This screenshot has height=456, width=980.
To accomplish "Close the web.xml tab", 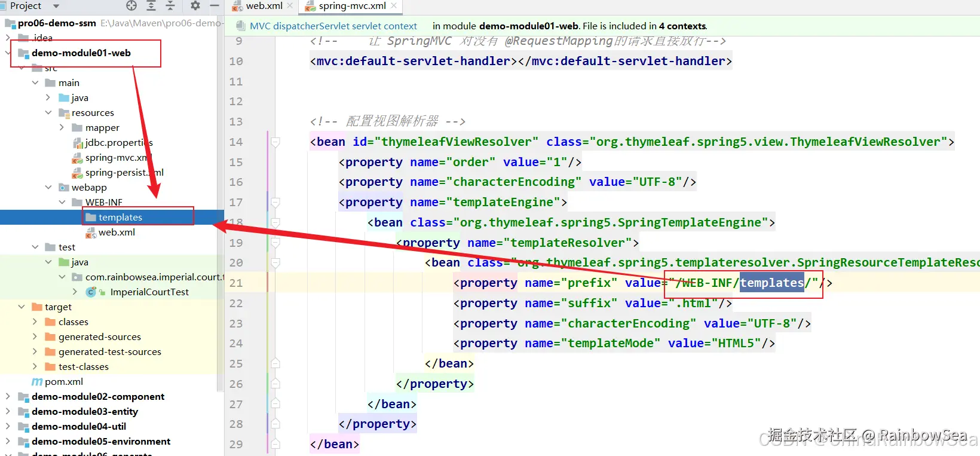I will [x=290, y=6].
